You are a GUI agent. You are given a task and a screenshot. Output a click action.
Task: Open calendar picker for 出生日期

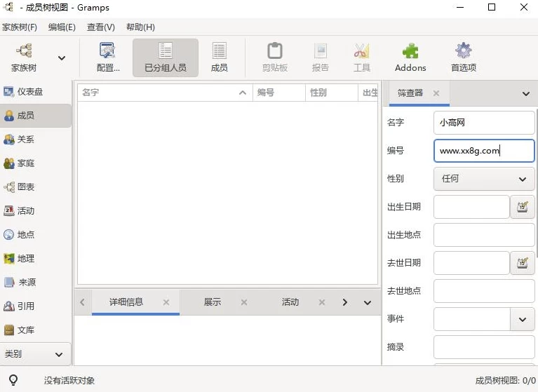[x=522, y=207]
